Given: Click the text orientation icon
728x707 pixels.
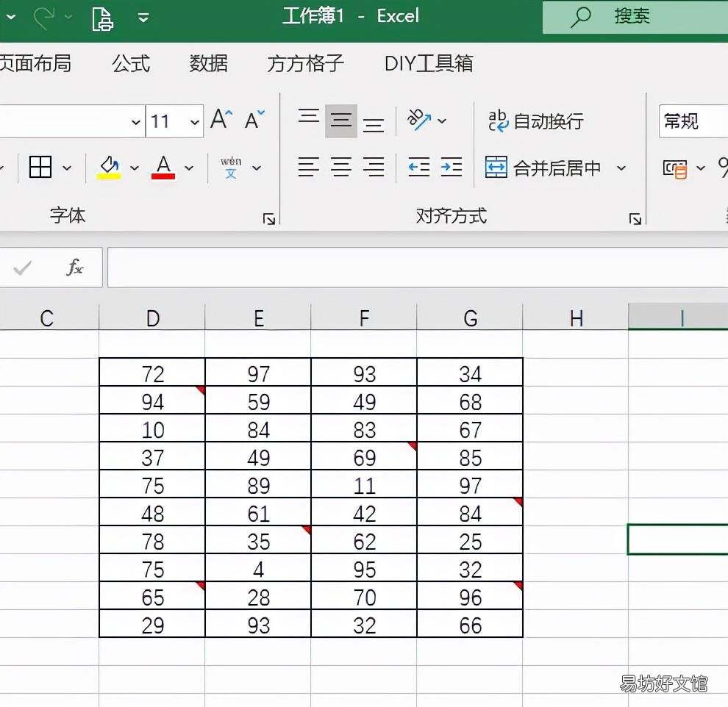Looking at the screenshot, I should [418, 120].
